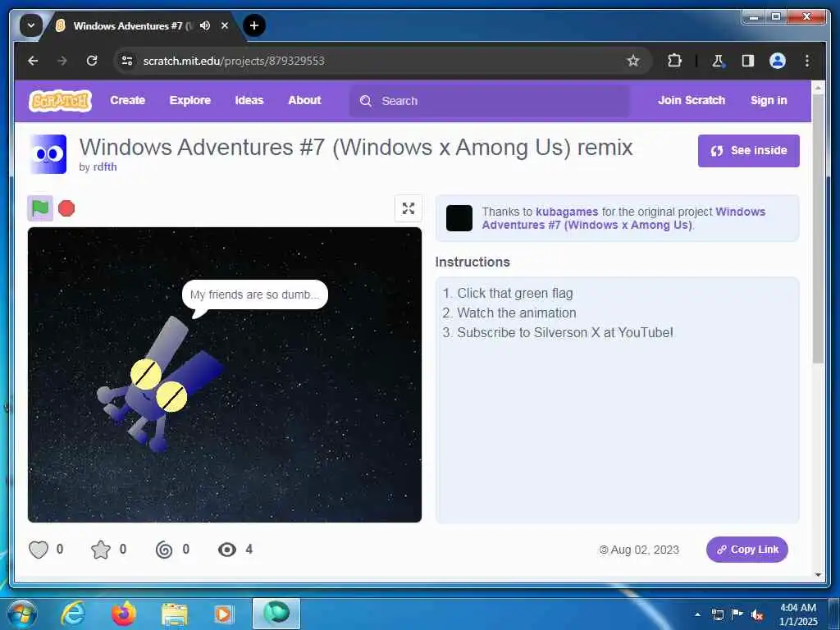Screen dimensions: 840x630
Task: Launch Internet Explorer from taskbar
Action: (x=72, y=614)
